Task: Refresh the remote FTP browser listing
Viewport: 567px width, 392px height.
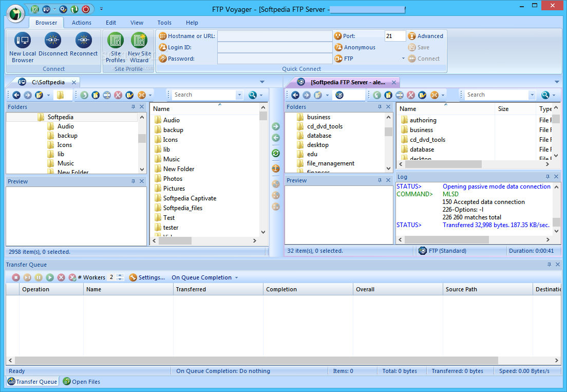Action: tap(377, 95)
